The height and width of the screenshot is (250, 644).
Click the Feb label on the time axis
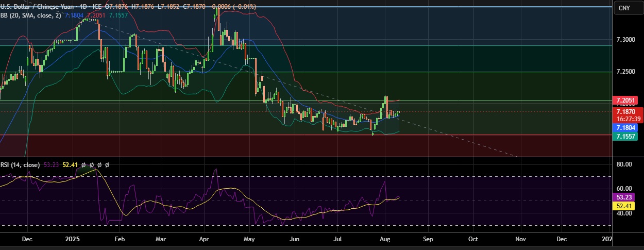pos(119,239)
